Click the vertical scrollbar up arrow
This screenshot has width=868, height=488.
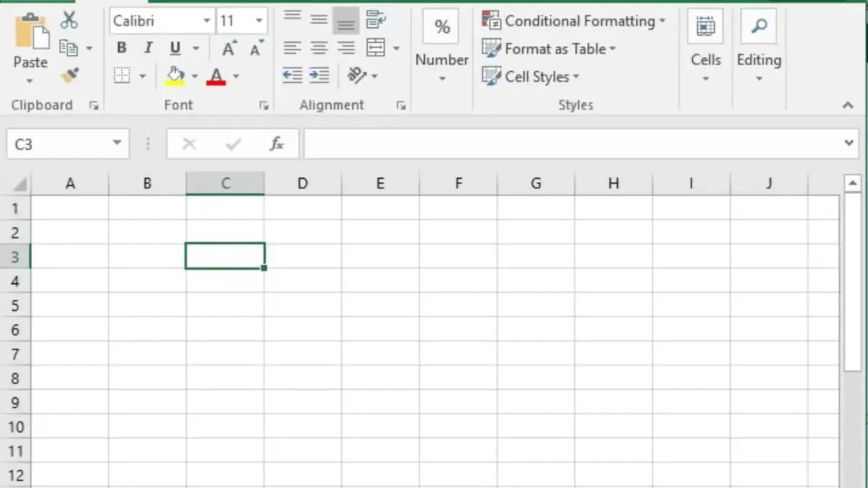coord(853,183)
